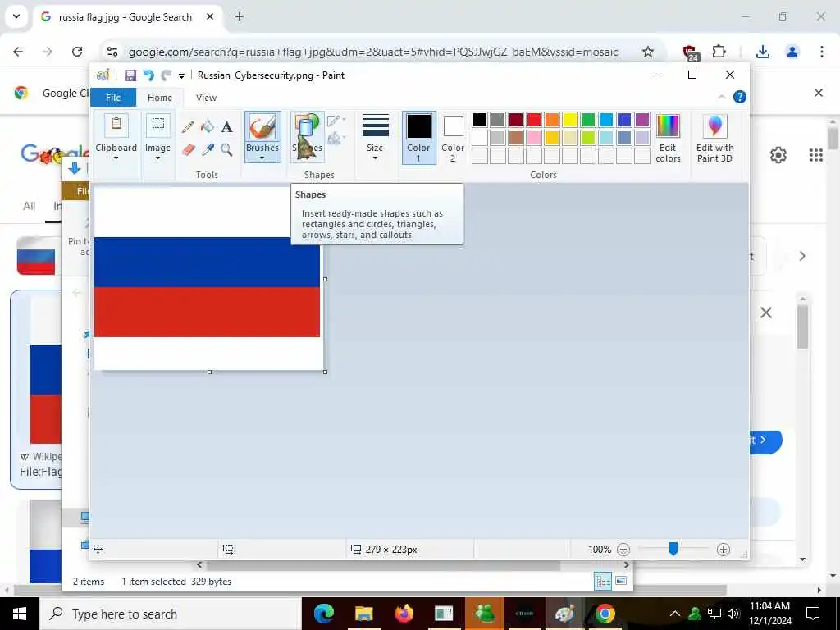Image resolution: width=840 pixels, height=630 pixels.
Task: Switch to the View ribbon tab
Action: (x=206, y=98)
